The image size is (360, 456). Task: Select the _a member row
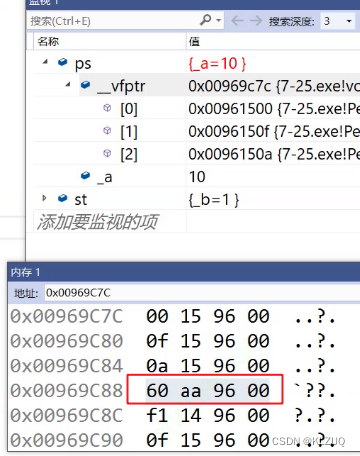[x=105, y=177]
